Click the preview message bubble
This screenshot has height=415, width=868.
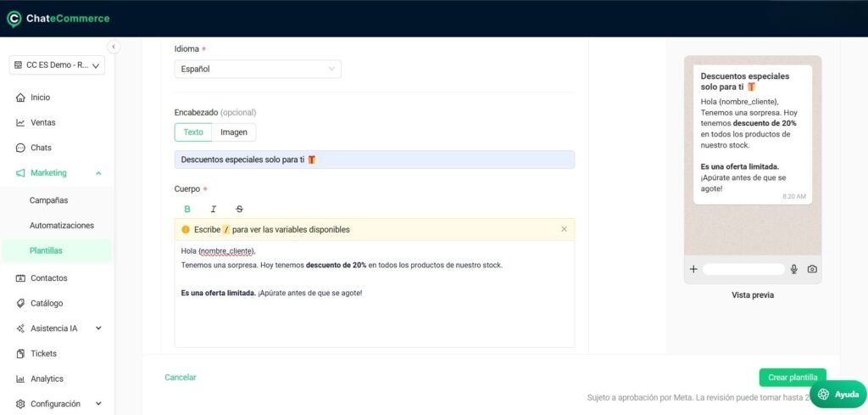pos(753,135)
